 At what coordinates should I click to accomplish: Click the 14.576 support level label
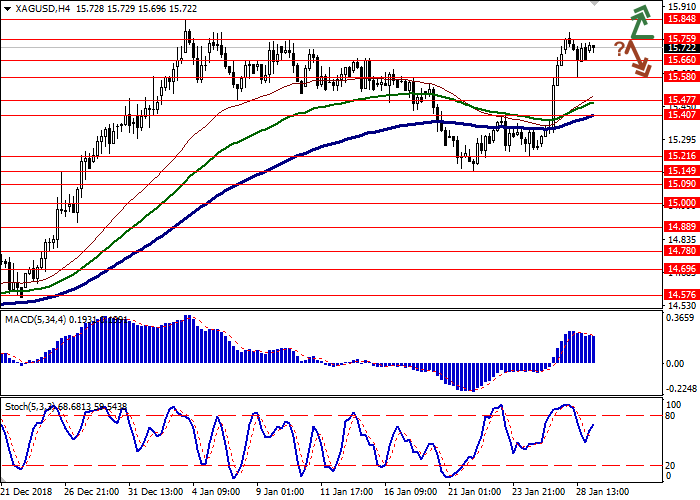[681, 294]
